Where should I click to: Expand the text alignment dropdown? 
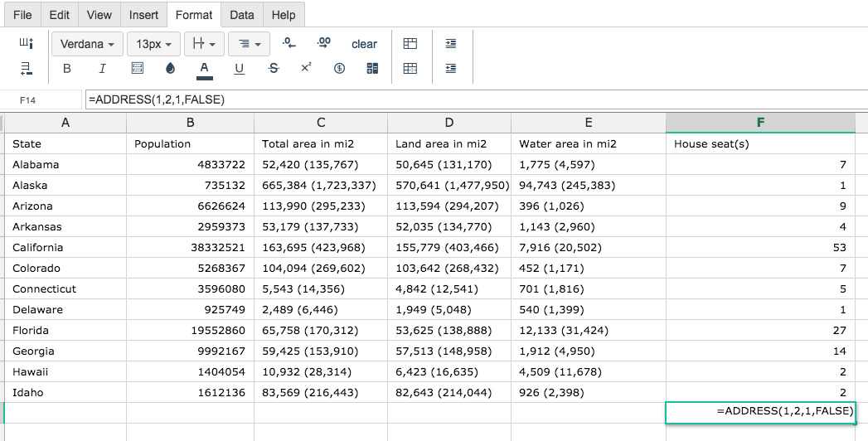249,44
